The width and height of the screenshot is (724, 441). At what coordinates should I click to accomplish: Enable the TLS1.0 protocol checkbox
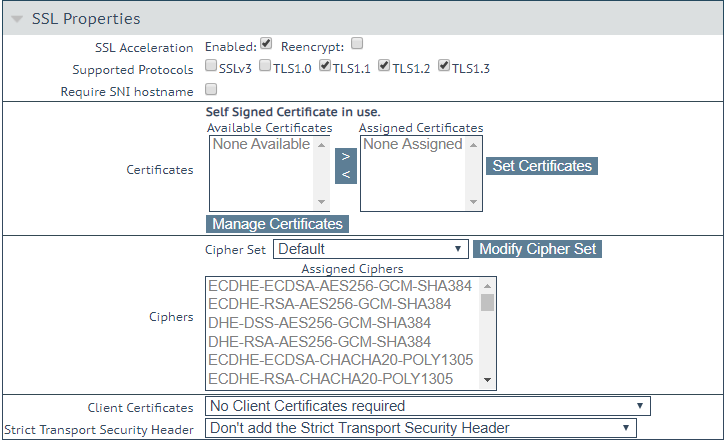pyautogui.click(x=265, y=66)
